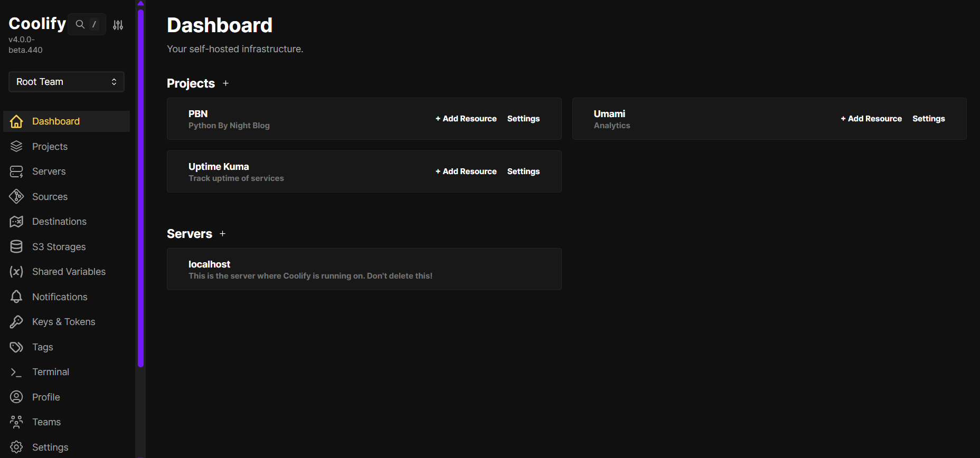The height and width of the screenshot is (458, 980).
Task: Open the localhost server card
Action: pos(364,269)
